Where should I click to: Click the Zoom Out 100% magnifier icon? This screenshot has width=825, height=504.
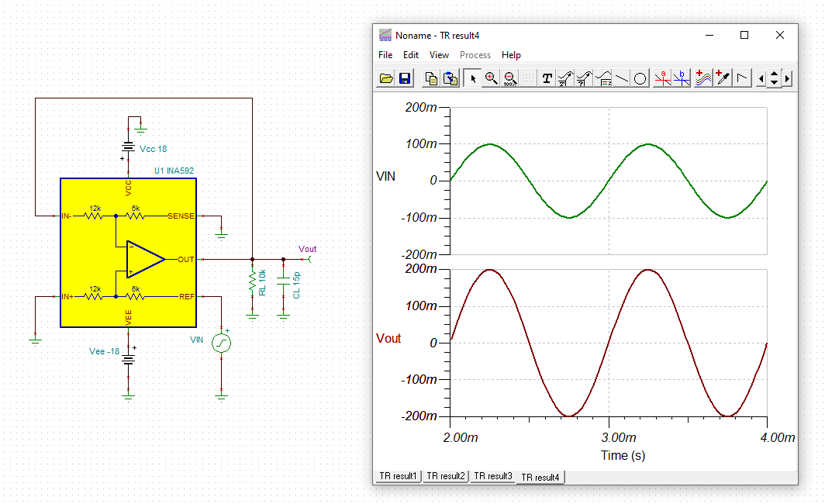509,78
